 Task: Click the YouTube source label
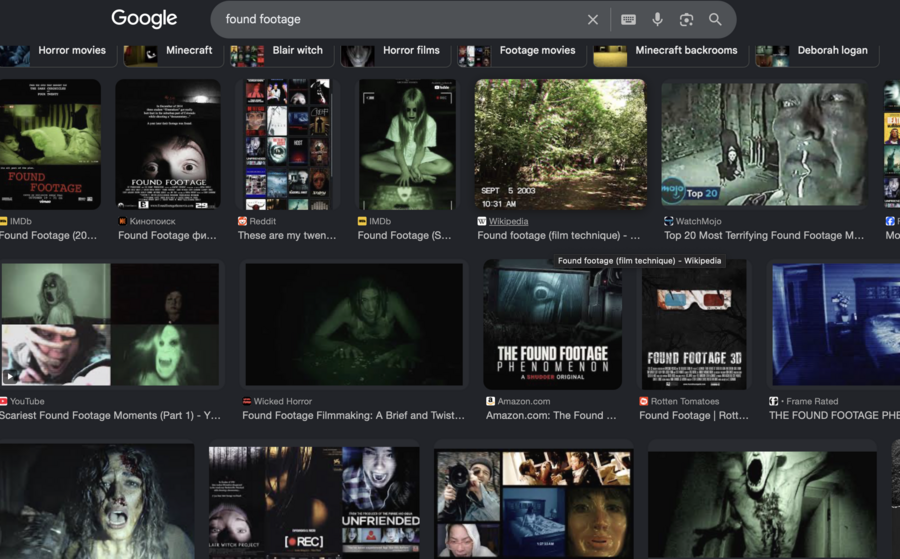click(x=27, y=402)
